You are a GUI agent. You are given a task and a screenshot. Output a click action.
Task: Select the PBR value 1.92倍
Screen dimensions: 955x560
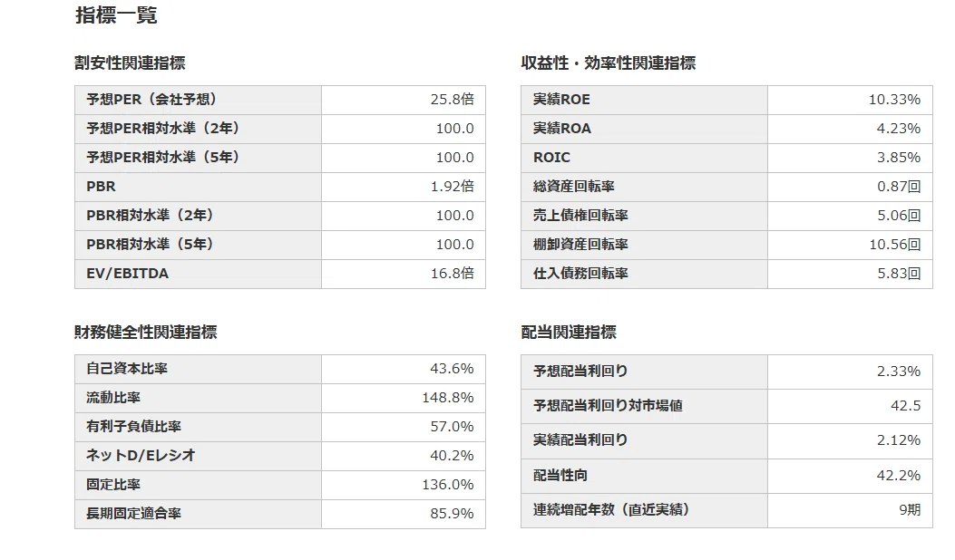(x=452, y=187)
